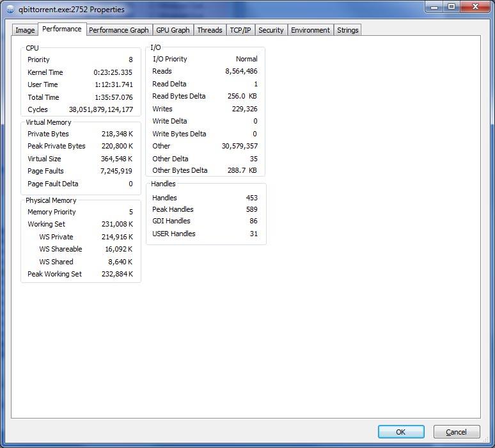
Task: Click the User Time value 1:12:31.741
Action: pyautogui.click(x=114, y=84)
